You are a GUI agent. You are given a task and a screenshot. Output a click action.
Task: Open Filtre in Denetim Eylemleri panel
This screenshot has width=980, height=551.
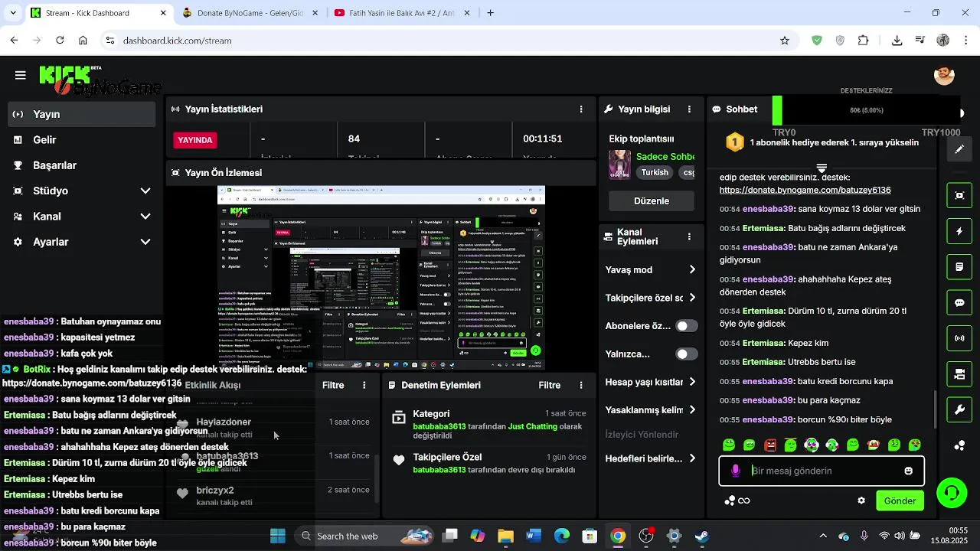[549, 385]
